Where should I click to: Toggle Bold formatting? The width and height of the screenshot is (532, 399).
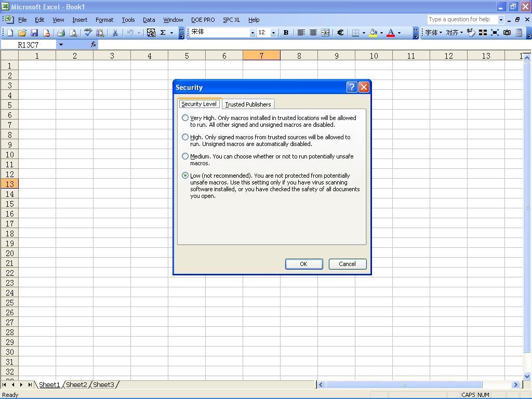(286, 33)
